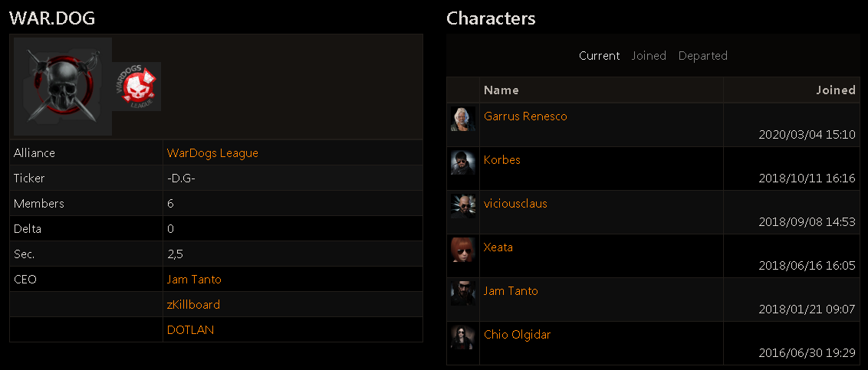Click Korbes character portrait
868x370 pixels.
coord(463,162)
